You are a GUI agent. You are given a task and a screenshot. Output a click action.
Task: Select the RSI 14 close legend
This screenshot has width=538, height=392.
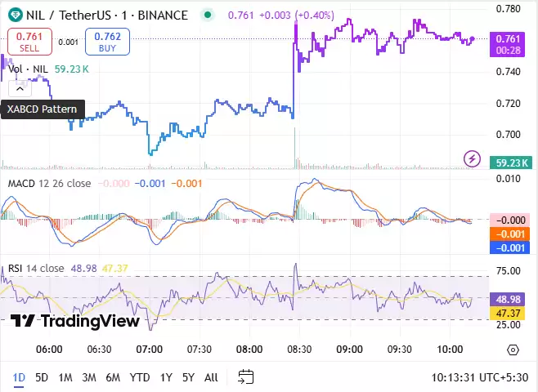(36, 268)
